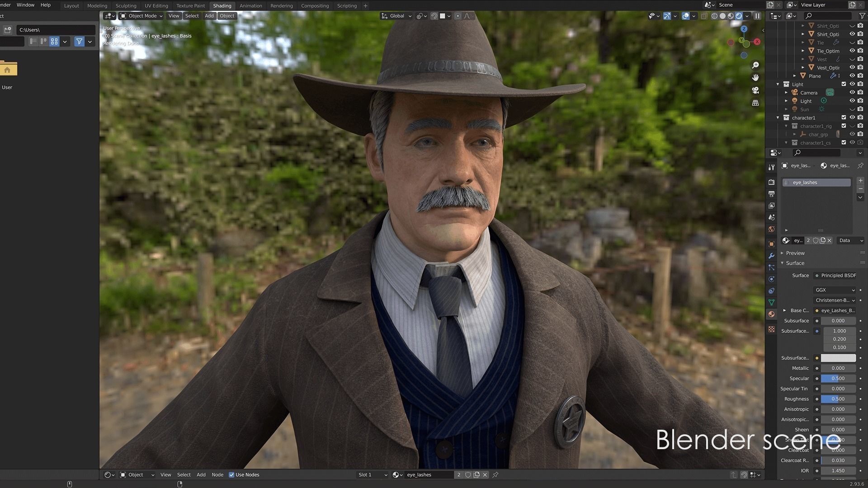The height and width of the screenshot is (488, 868).
Task: Click the outliner filter funnel icon
Action: [x=862, y=16]
